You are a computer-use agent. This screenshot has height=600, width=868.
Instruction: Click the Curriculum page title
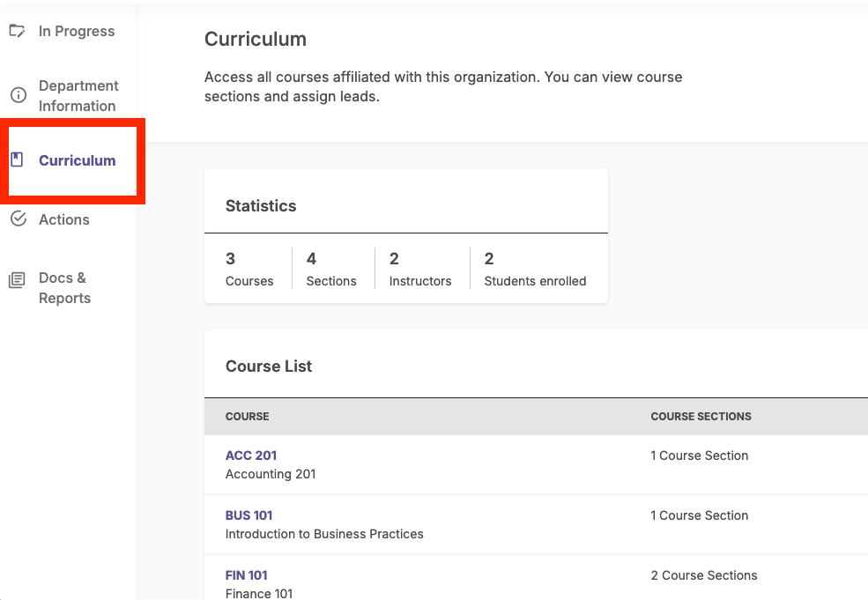click(256, 40)
